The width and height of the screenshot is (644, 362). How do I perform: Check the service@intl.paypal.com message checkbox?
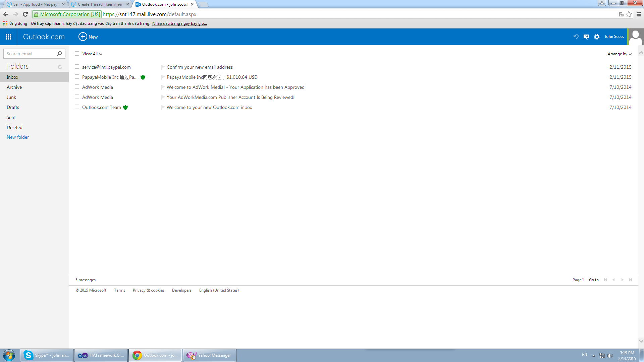[77, 67]
